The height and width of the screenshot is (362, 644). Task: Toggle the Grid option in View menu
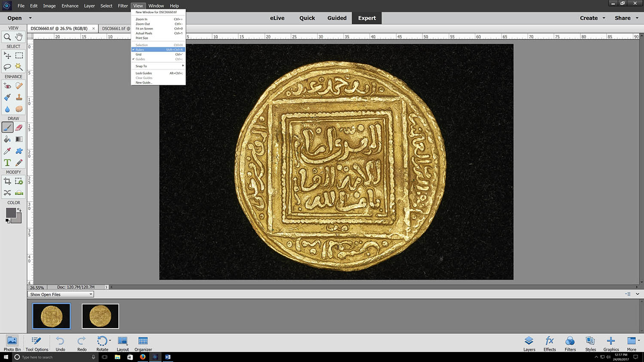click(158, 54)
